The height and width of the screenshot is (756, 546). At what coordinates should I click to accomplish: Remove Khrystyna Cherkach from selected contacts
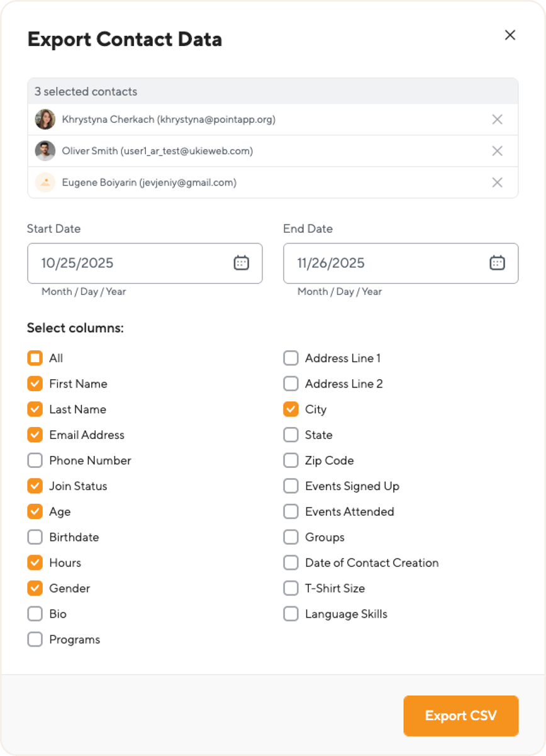click(497, 120)
